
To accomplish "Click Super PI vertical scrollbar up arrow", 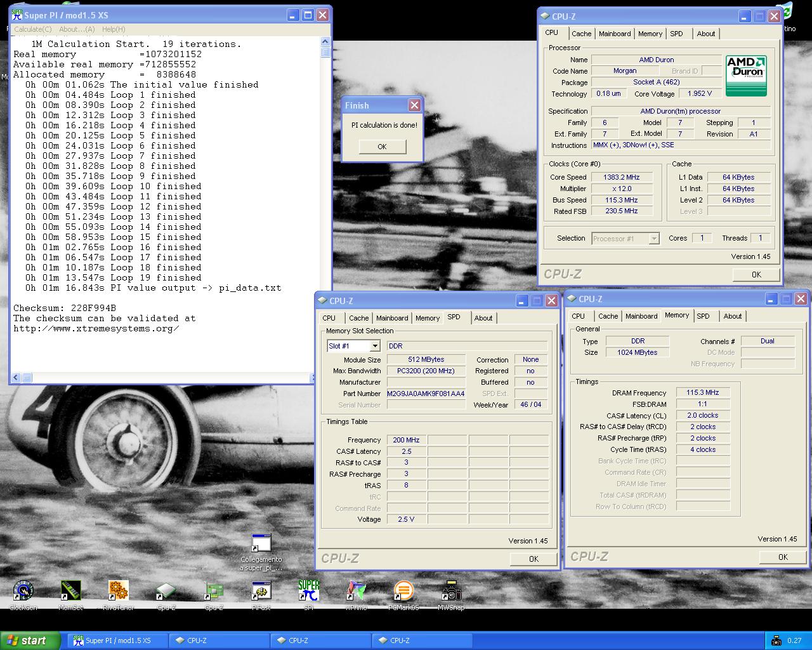I will pos(325,41).
